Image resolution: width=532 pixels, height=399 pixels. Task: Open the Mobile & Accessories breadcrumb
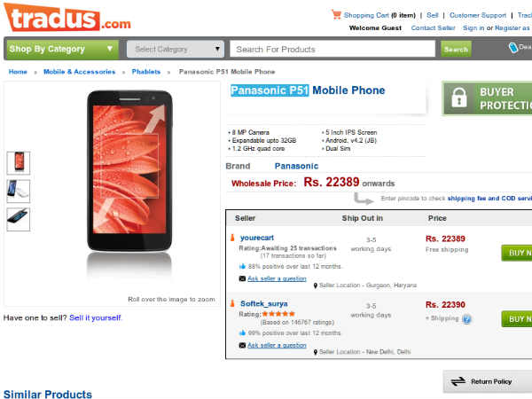click(x=79, y=71)
